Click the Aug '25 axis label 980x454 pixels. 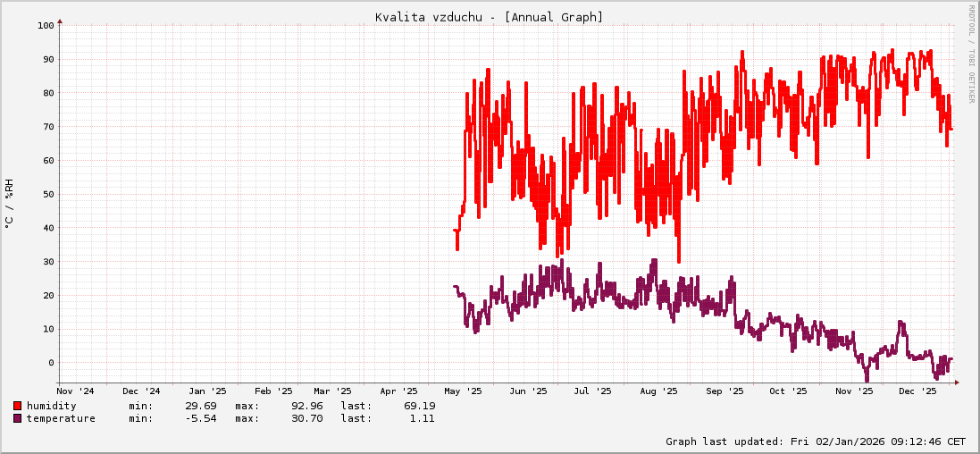[658, 391]
